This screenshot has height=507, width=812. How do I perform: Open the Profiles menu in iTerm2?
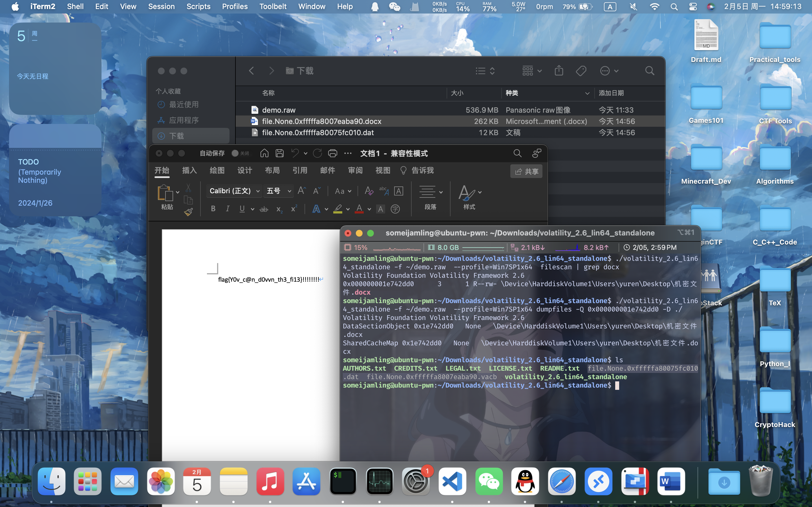(x=235, y=6)
